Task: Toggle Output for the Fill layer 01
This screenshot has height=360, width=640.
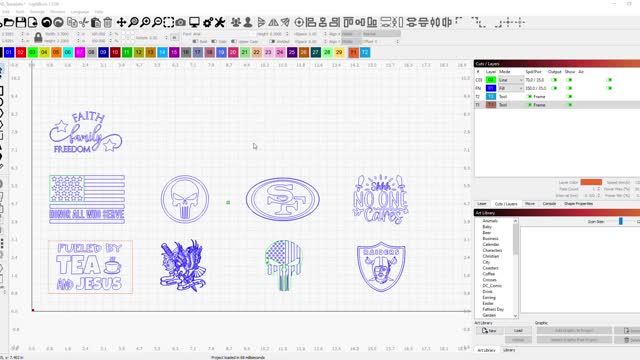Action: tap(554, 88)
